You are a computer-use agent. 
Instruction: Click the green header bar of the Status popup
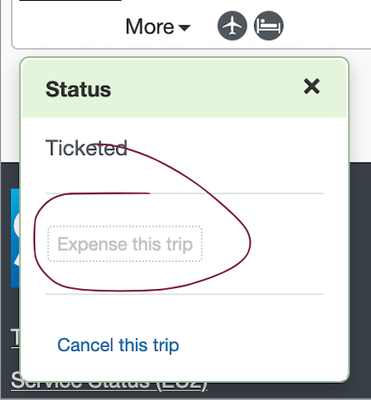tap(184, 88)
